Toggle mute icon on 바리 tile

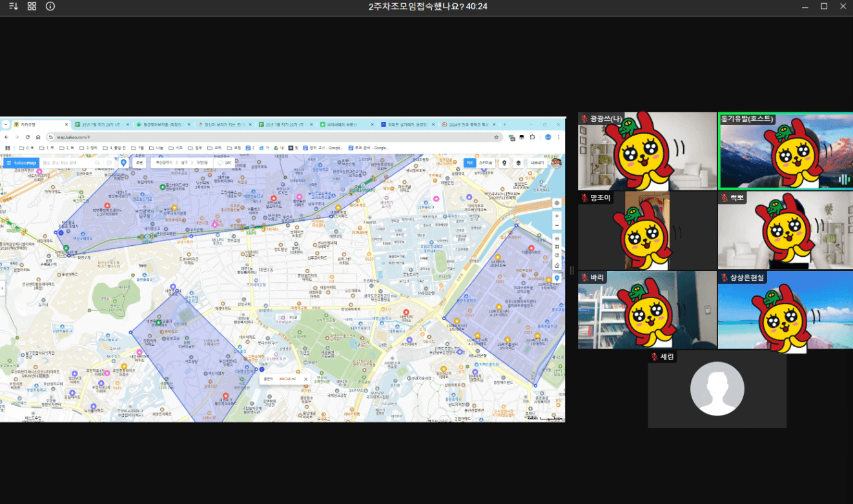click(584, 277)
